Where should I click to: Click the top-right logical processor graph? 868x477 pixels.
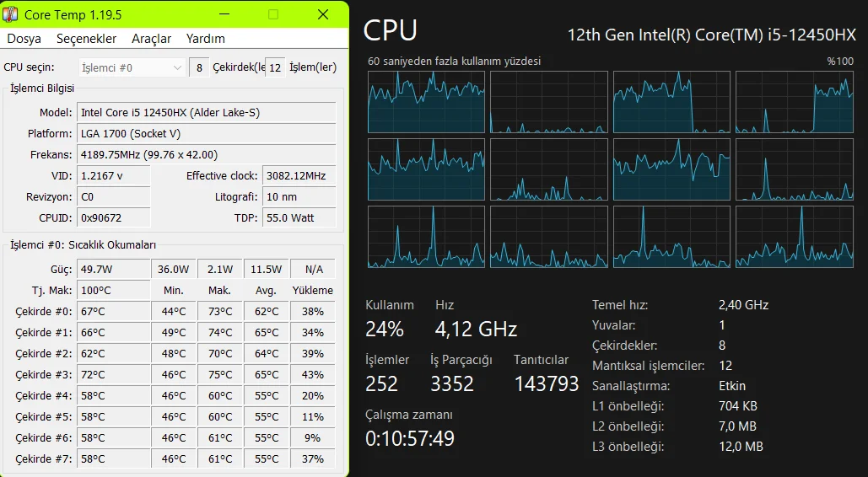tap(794, 102)
